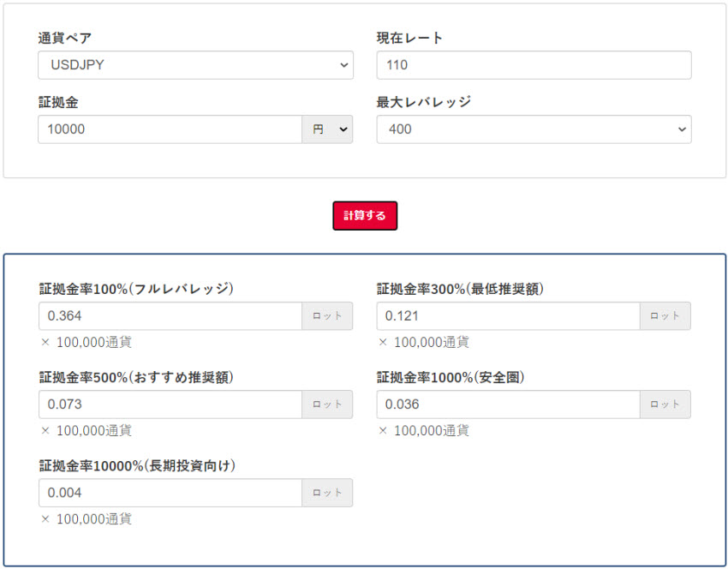The image size is (728, 569).
Task: Click the 証拠金率300% result field showing 0.121
Action: point(508,316)
